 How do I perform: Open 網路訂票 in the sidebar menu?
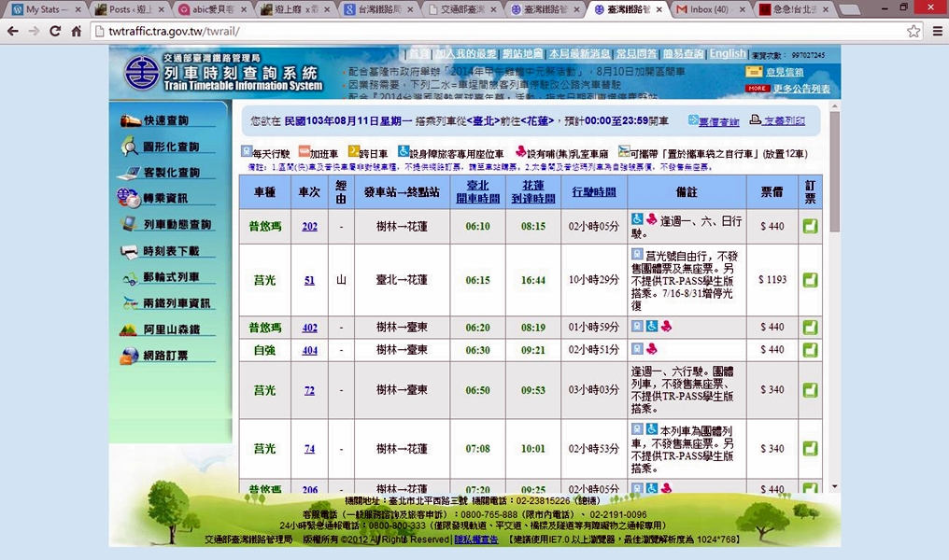[x=165, y=356]
